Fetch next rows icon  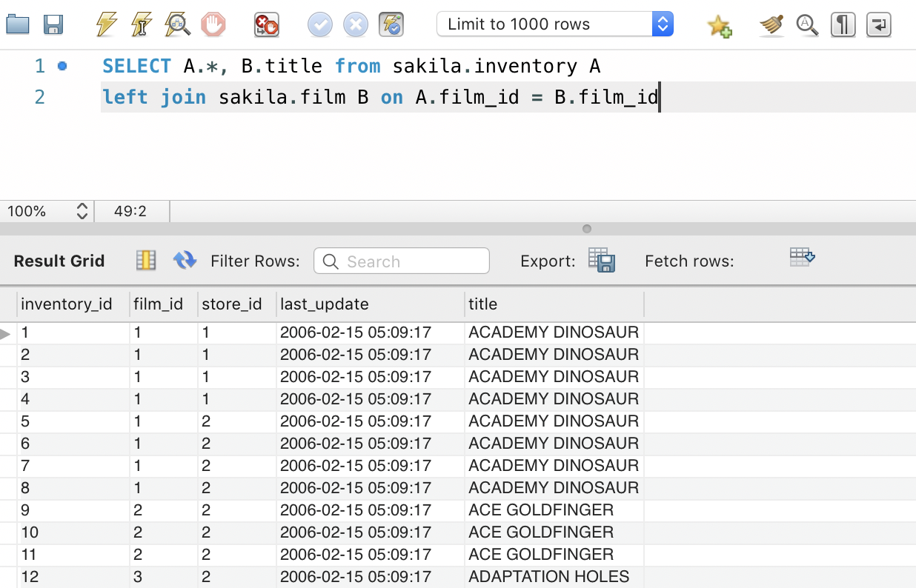pos(803,258)
